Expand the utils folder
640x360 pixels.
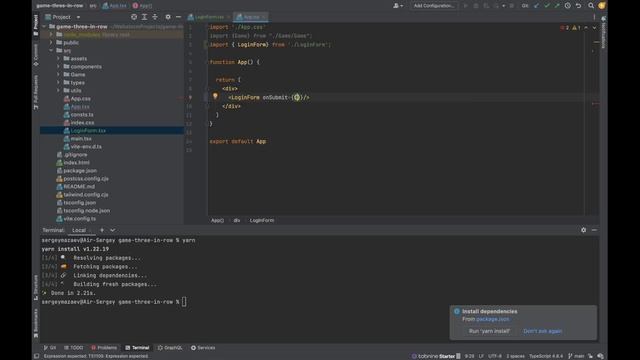pyautogui.click(x=58, y=91)
